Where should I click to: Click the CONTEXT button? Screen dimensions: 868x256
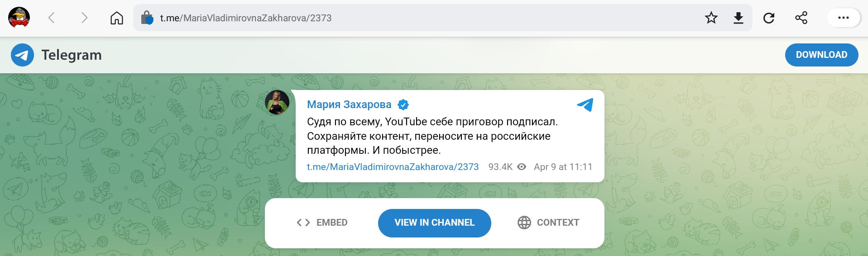coord(548,223)
